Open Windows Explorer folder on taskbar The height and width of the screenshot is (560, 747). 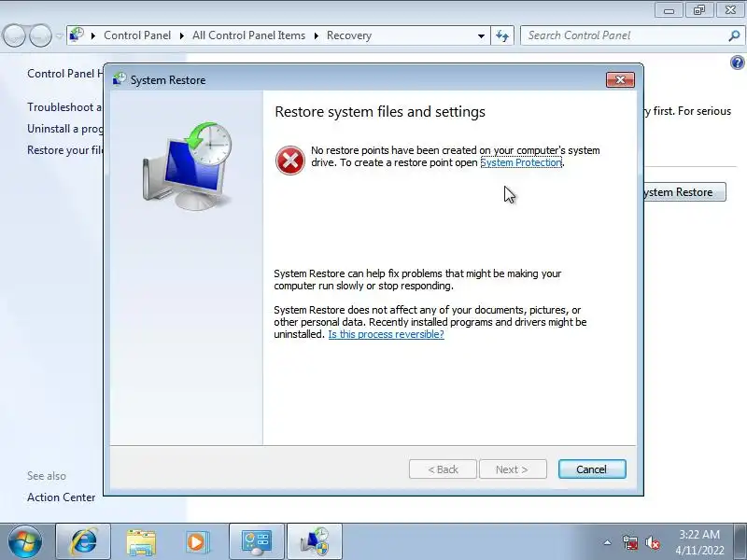(141, 542)
